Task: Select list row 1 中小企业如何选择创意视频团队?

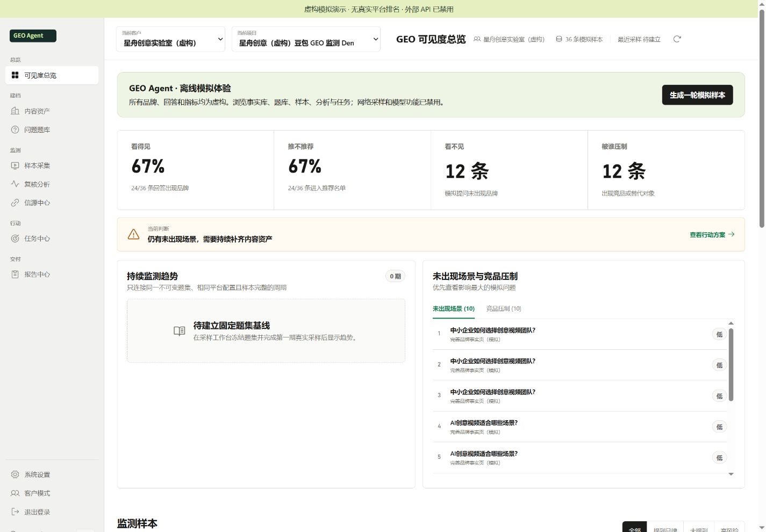Action: click(579, 334)
